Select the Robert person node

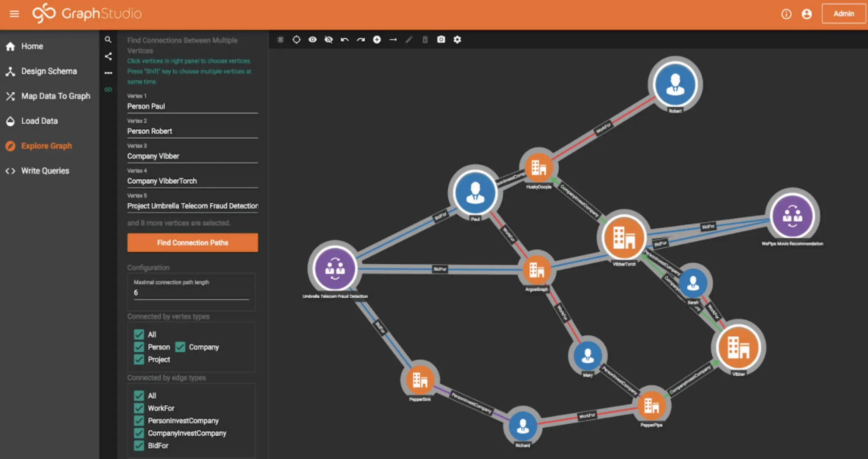[x=675, y=84]
